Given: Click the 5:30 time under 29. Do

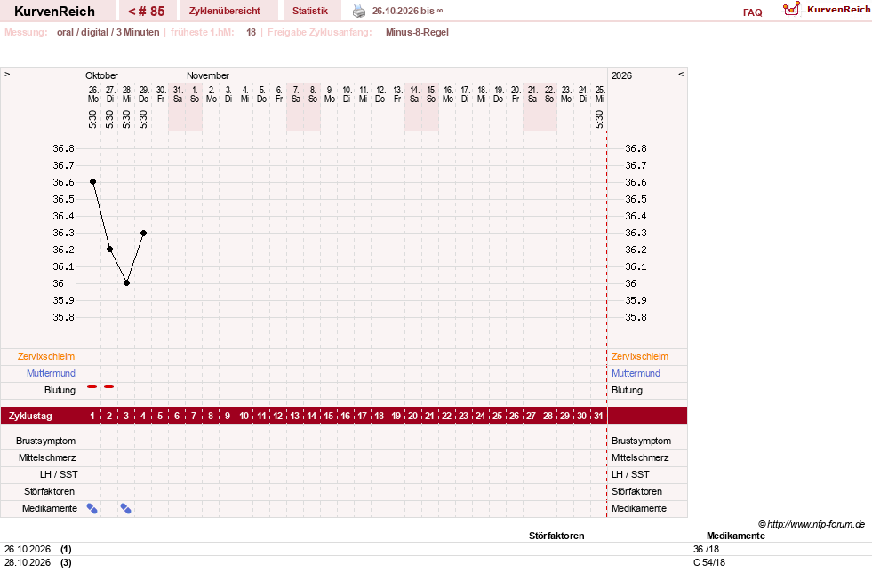Looking at the screenshot, I should pos(143,119).
